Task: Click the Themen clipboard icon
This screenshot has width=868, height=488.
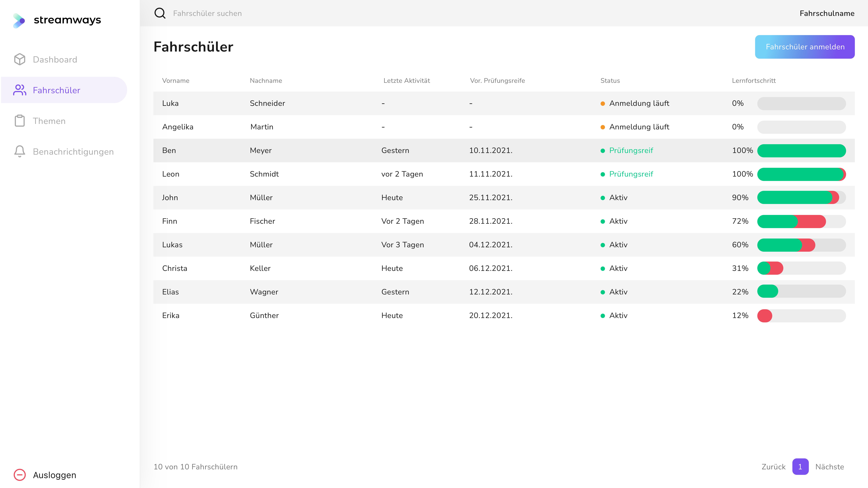Action: click(20, 121)
